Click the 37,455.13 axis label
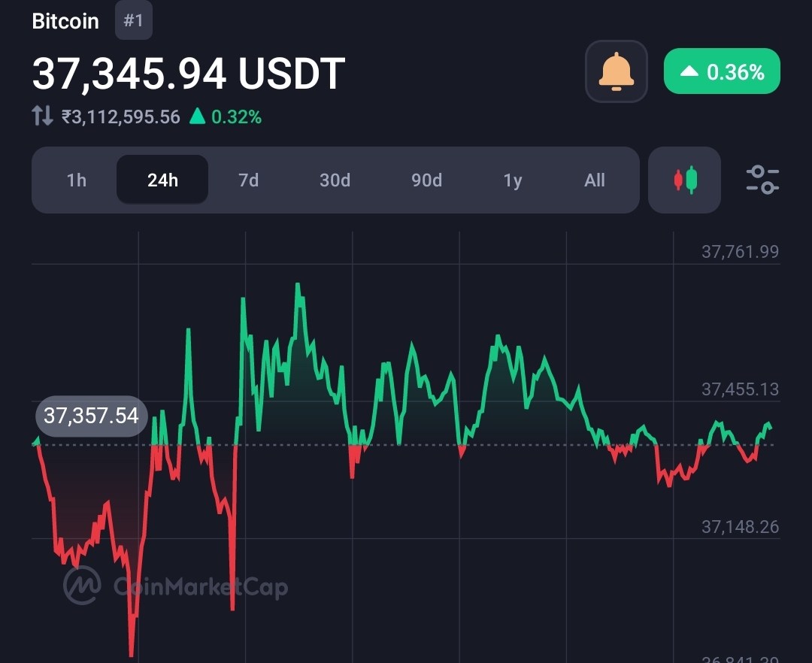The image size is (812, 663). (740, 389)
